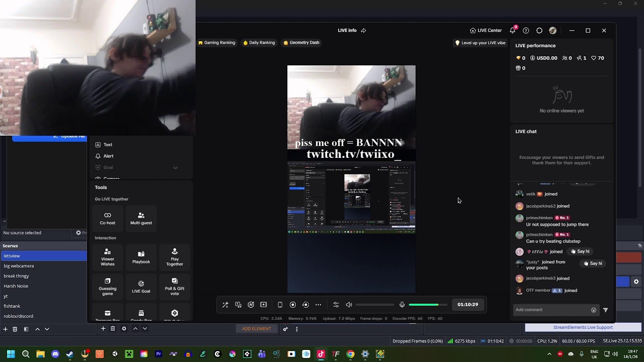The image size is (644, 362).
Task: Click the magic wand effects icon
Action: [225, 305]
